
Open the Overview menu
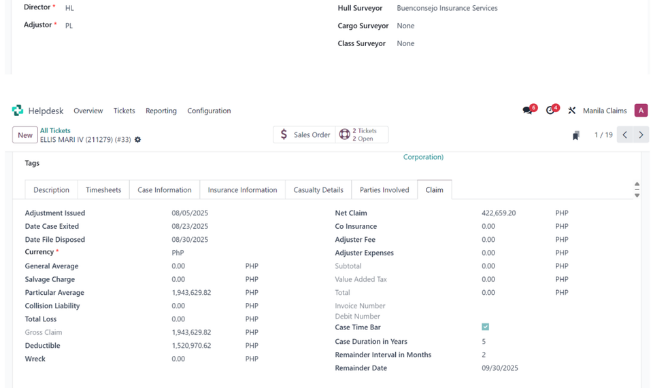[x=88, y=111]
